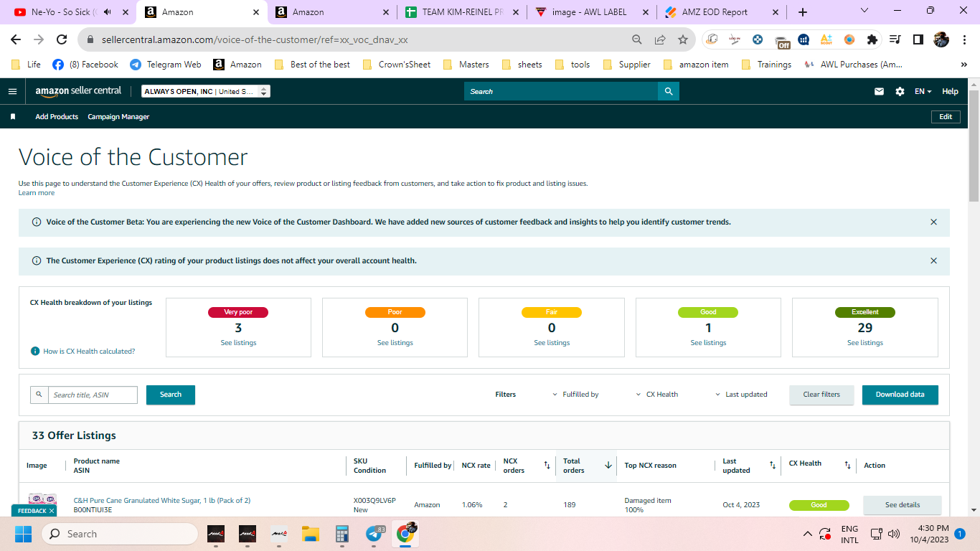Image resolution: width=980 pixels, height=551 pixels.
Task: Open the Telegram Web bookmark
Action: pyautogui.click(x=166, y=65)
